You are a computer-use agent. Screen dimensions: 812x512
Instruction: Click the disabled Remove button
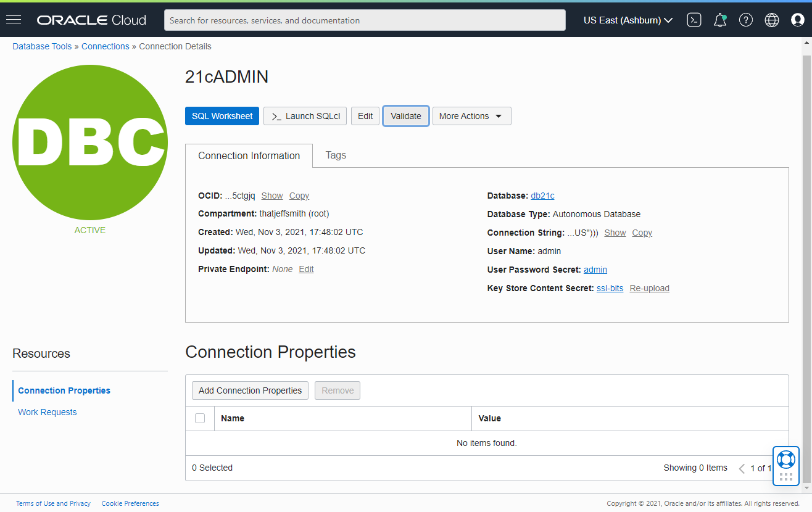point(338,390)
